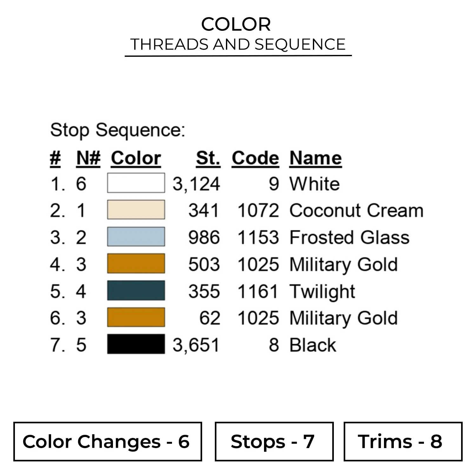476x476 pixels.
Task: Click the Threads and Sequence heading
Action: pyautogui.click(x=238, y=44)
